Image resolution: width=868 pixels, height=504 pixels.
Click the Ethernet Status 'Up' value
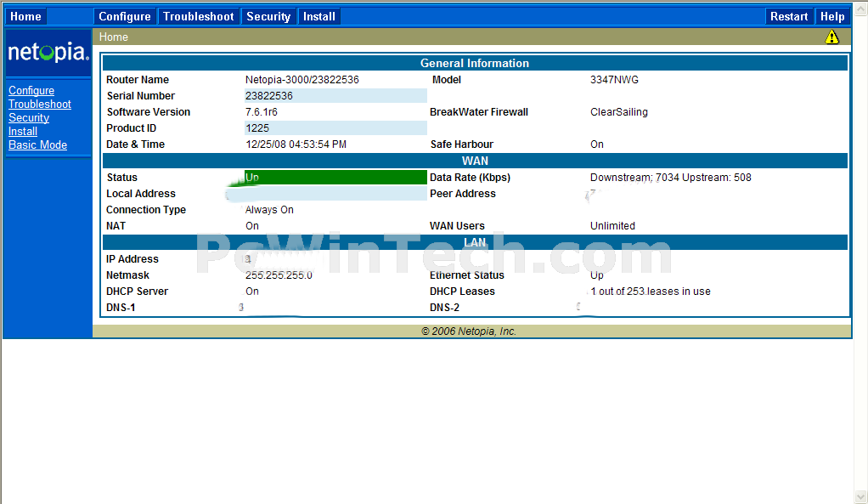pos(597,275)
